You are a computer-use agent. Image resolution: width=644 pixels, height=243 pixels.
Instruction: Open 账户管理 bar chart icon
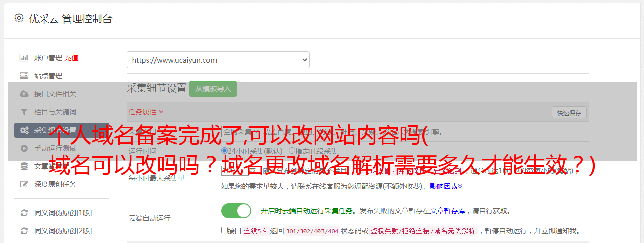[x=24, y=58]
